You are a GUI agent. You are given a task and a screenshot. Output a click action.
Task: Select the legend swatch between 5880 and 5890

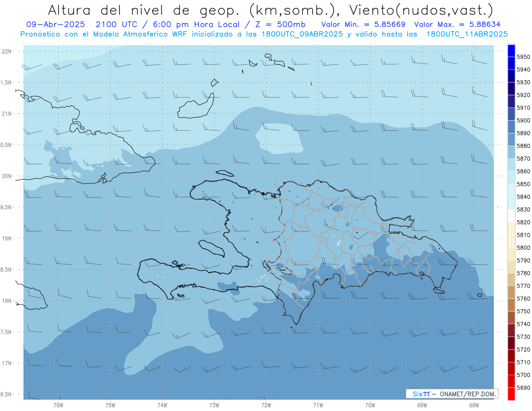tap(511, 139)
